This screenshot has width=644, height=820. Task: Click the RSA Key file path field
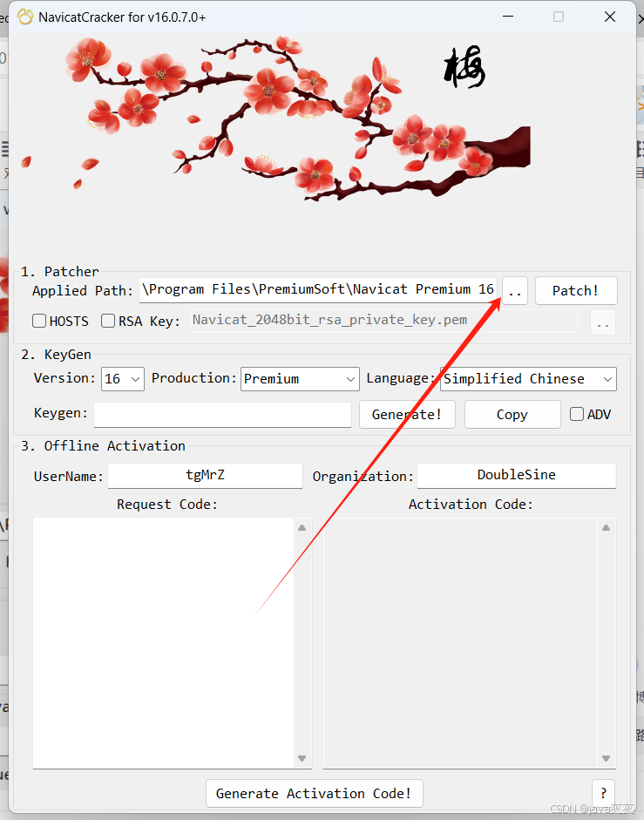384,320
